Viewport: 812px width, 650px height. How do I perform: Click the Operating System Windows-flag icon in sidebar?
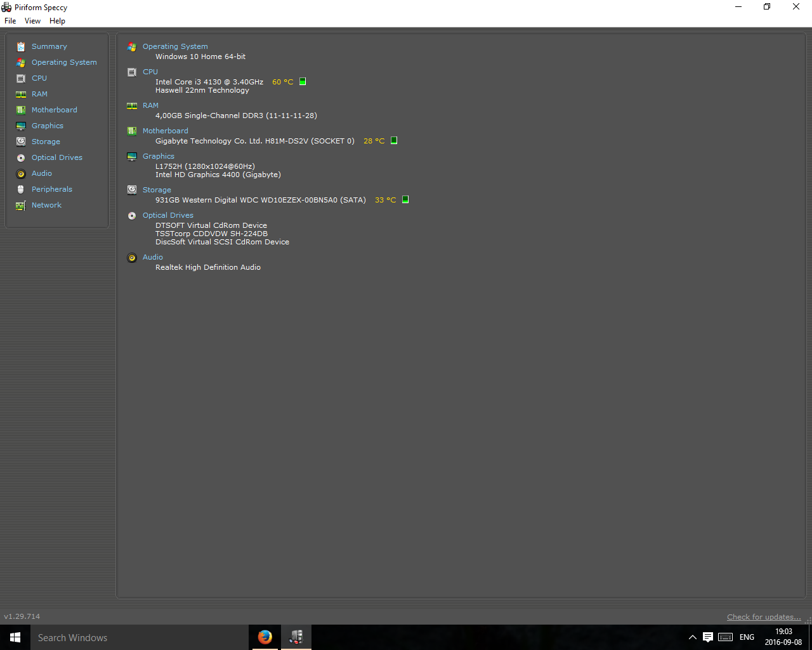pyautogui.click(x=21, y=62)
